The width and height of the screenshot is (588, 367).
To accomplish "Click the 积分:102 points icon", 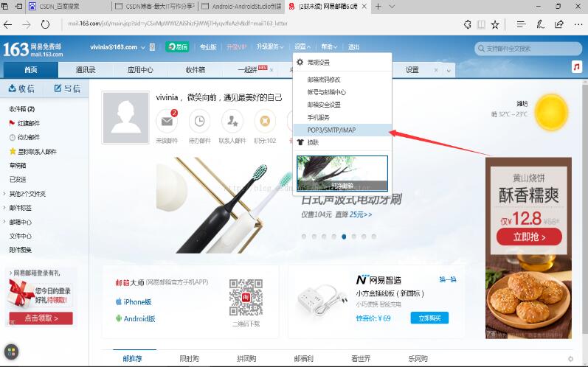I will (x=265, y=121).
